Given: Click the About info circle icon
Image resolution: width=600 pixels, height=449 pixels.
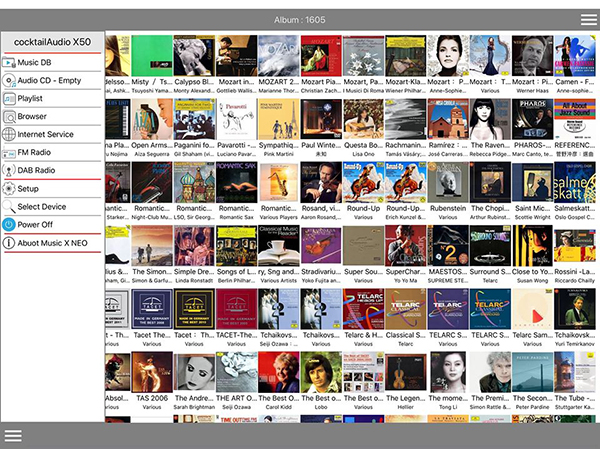Looking at the screenshot, I should click(x=8, y=243).
